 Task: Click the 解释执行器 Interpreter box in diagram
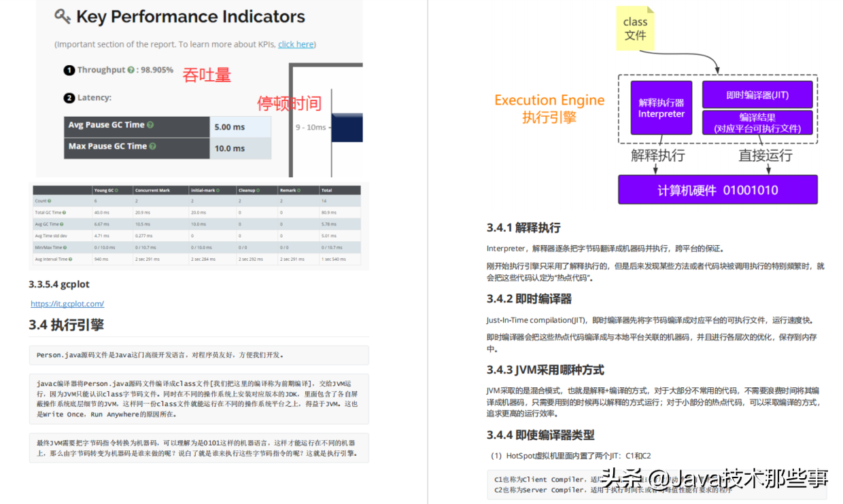pyautogui.click(x=661, y=108)
